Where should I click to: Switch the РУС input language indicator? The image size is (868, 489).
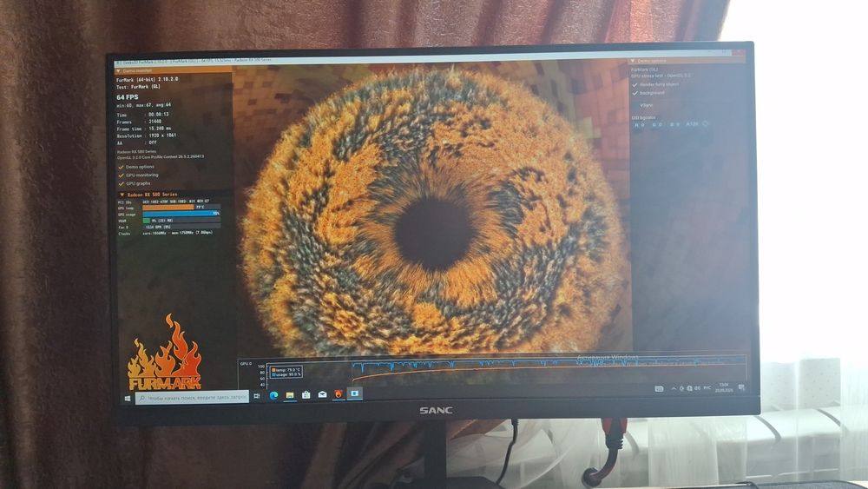point(707,388)
